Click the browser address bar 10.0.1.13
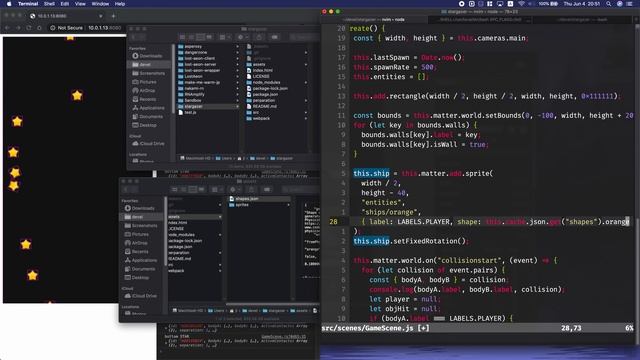 pyautogui.click(x=105, y=28)
